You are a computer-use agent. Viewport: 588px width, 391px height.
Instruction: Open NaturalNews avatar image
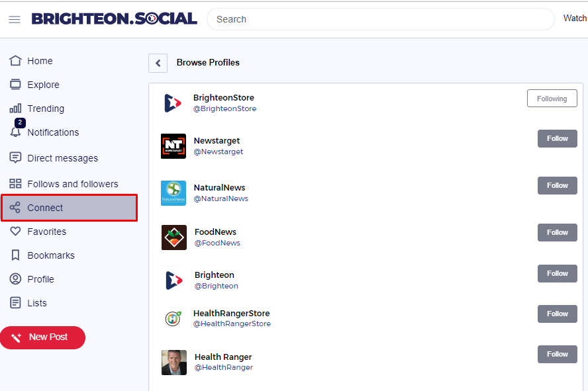[173, 193]
